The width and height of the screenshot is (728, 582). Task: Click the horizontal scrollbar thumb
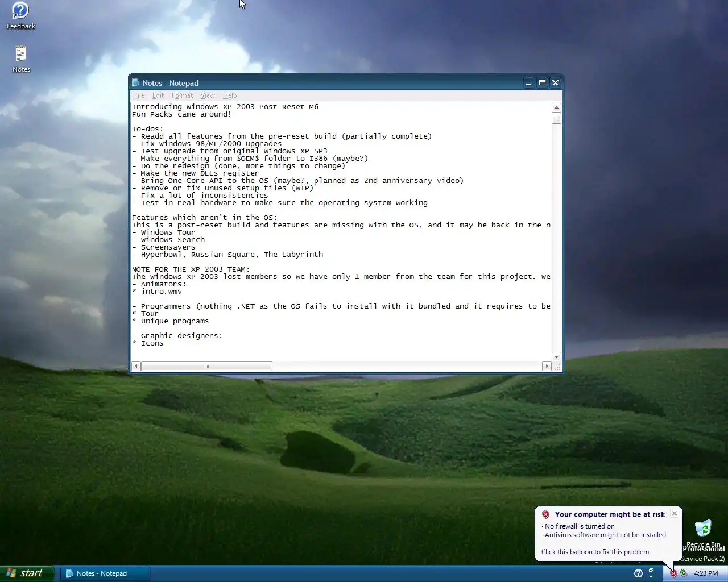(206, 367)
